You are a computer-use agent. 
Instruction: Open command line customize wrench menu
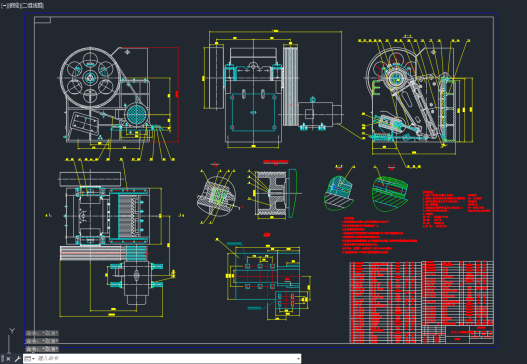coord(18,359)
